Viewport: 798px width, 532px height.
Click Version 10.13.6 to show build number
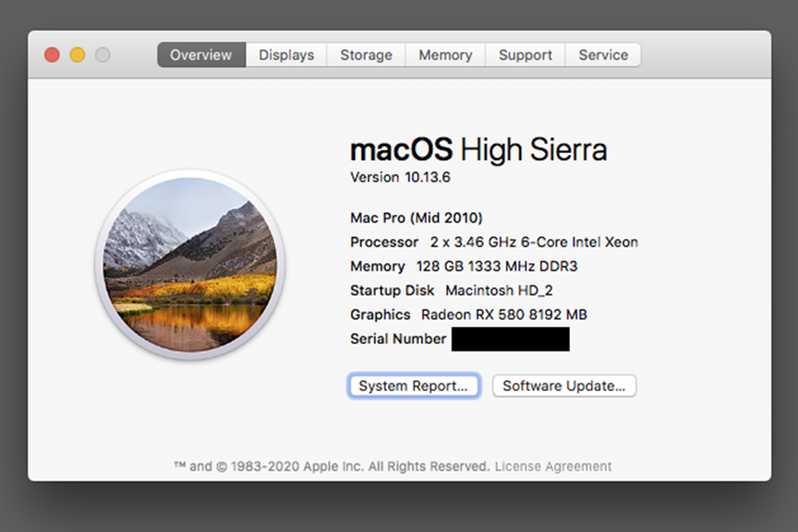click(400, 177)
